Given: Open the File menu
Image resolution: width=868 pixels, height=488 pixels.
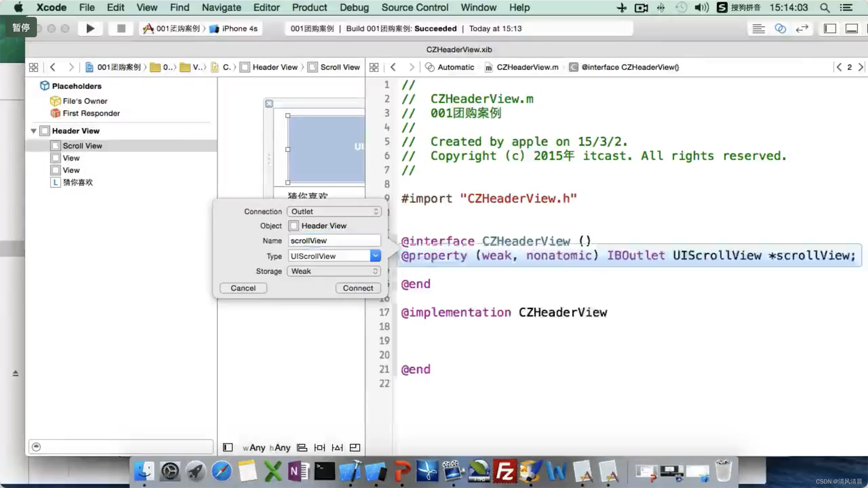Looking at the screenshot, I should pos(87,7).
